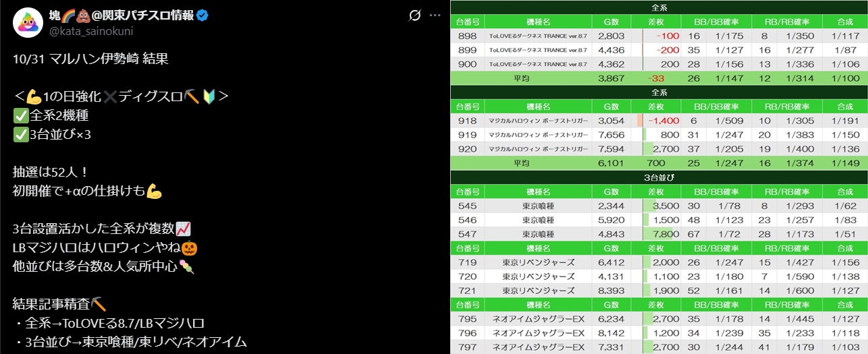Click machine number 796 in the table
The height and width of the screenshot is (354, 868).
[x=467, y=333]
